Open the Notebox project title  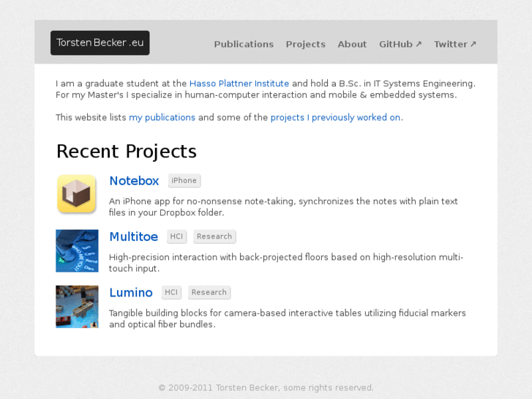pos(134,181)
